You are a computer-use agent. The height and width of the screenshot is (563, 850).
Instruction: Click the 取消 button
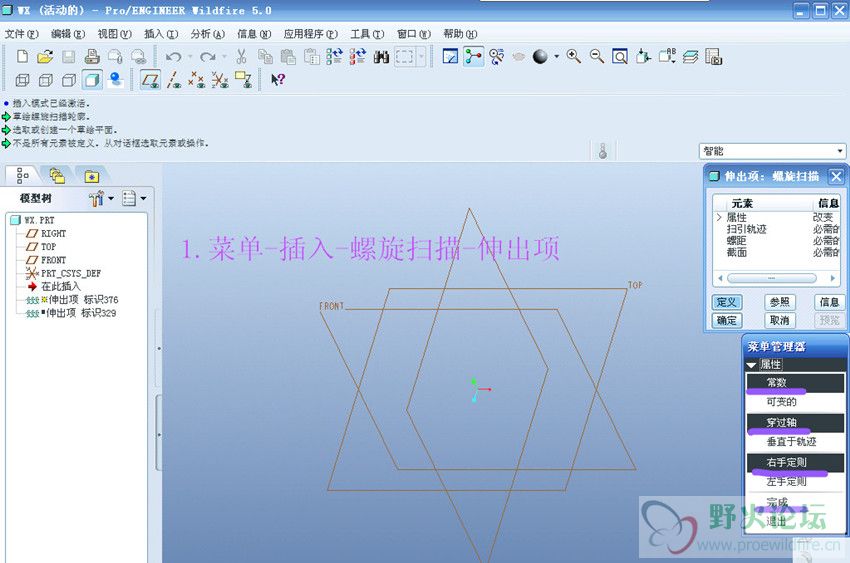pos(780,320)
